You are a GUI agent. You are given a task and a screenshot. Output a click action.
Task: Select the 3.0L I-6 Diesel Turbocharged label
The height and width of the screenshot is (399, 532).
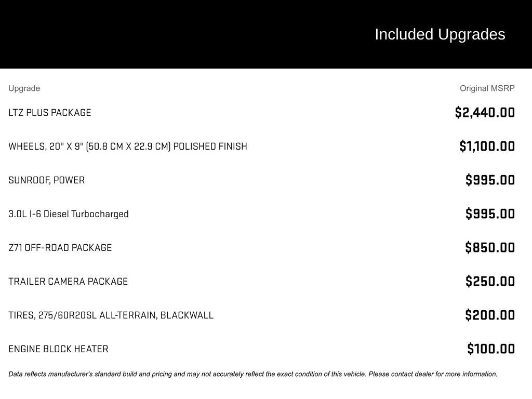[x=69, y=214]
